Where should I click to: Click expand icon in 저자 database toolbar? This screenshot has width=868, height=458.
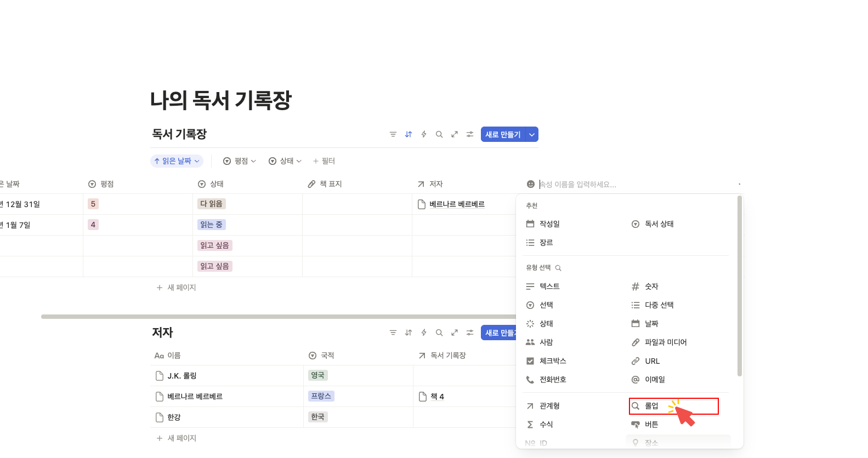coord(455,333)
